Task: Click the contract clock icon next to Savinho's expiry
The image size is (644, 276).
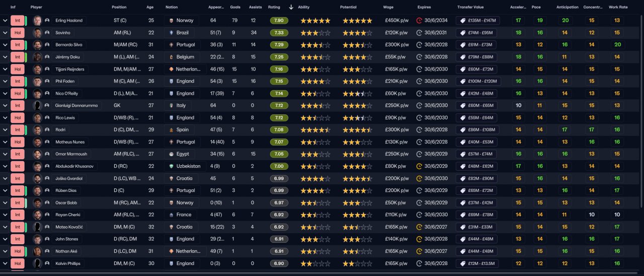Action: tap(420, 33)
